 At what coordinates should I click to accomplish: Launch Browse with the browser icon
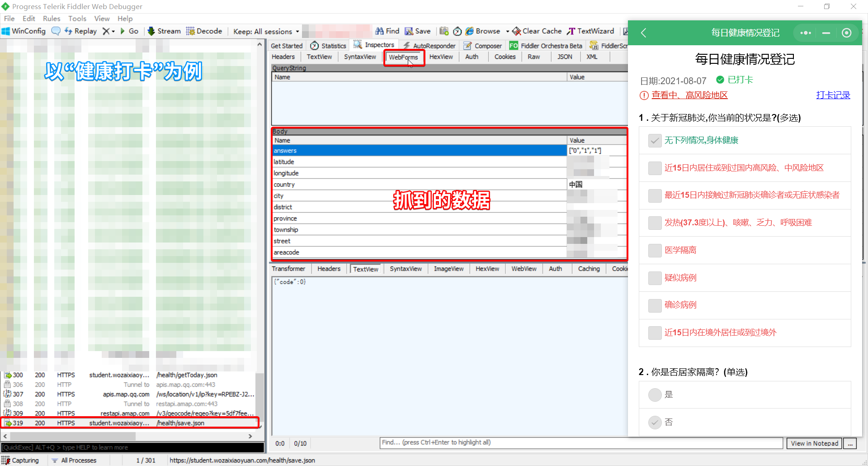[483, 31]
